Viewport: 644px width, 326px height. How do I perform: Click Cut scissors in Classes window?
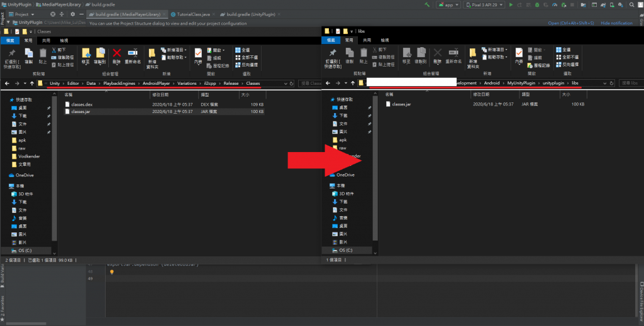click(x=58, y=50)
